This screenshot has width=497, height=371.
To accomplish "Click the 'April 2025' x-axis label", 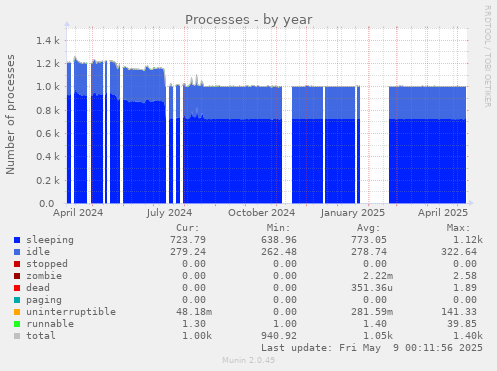I will tap(443, 213).
